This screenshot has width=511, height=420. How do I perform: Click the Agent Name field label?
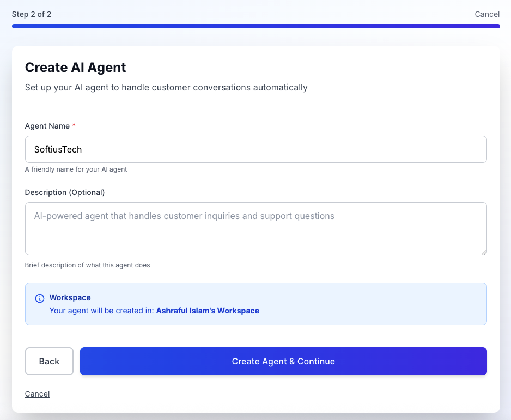click(46, 125)
